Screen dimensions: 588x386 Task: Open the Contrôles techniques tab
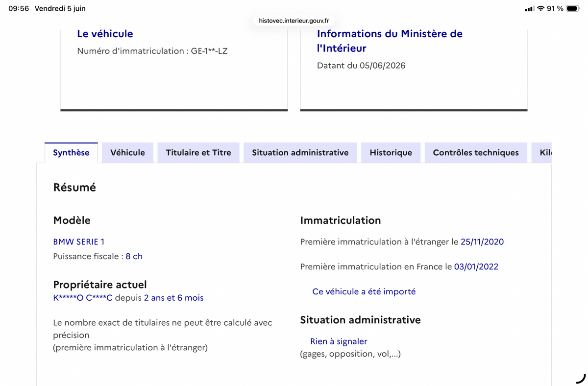pos(476,153)
